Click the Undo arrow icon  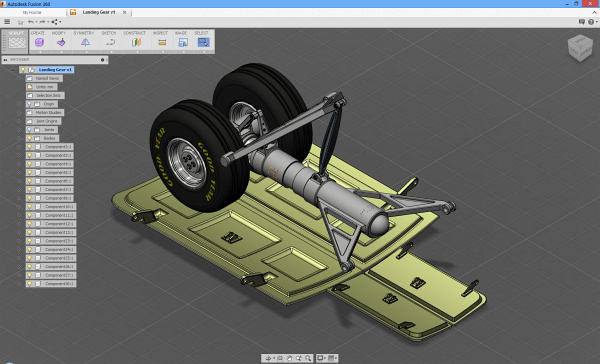coord(31,22)
